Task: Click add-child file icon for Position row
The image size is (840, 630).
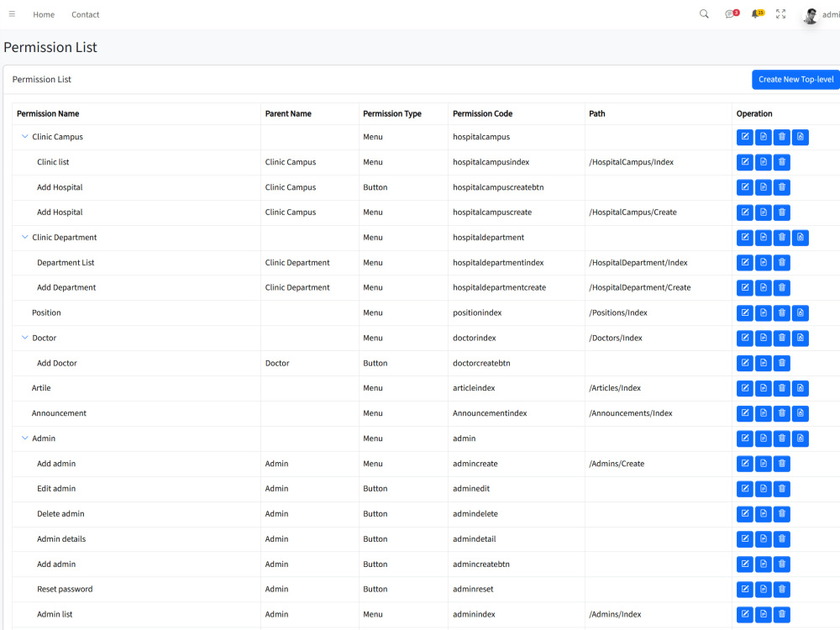Action: (801, 312)
